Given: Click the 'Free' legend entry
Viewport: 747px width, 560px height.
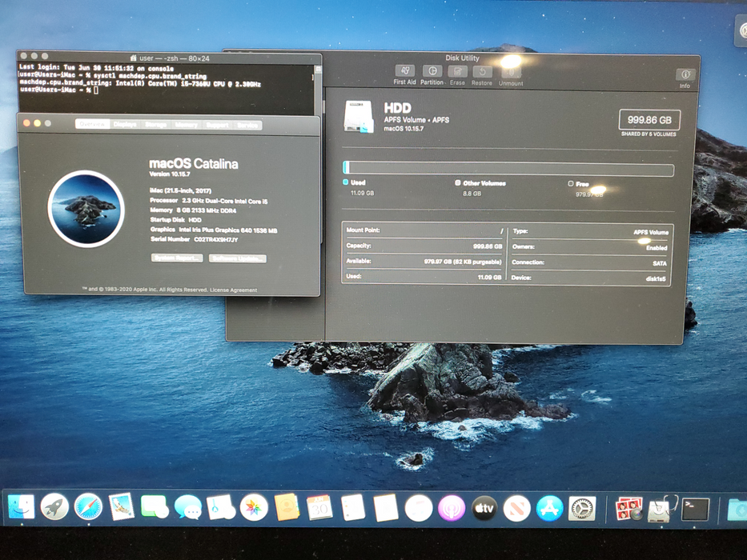Looking at the screenshot, I should [x=586, y=189].
